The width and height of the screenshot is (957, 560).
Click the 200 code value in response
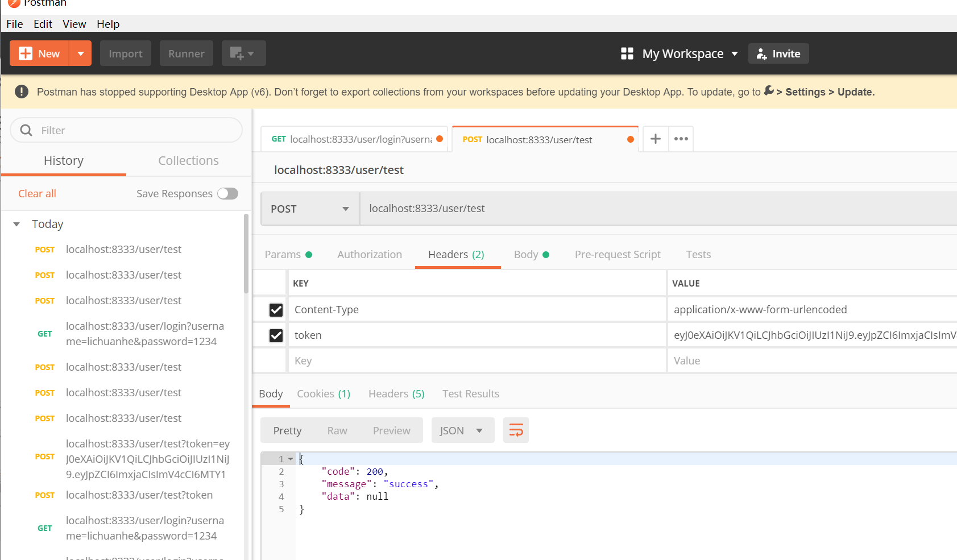pyautogui.click(x=375, y=472)
